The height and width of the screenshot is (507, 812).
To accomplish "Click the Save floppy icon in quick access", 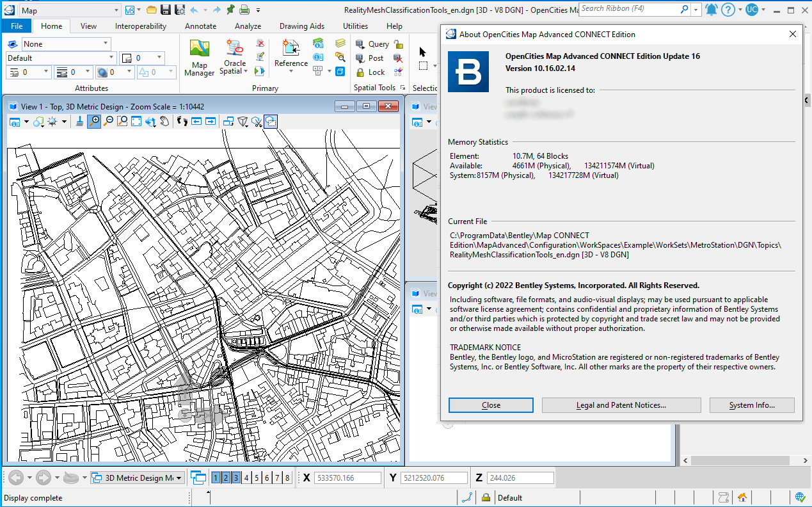I will (x=166, y=10).
